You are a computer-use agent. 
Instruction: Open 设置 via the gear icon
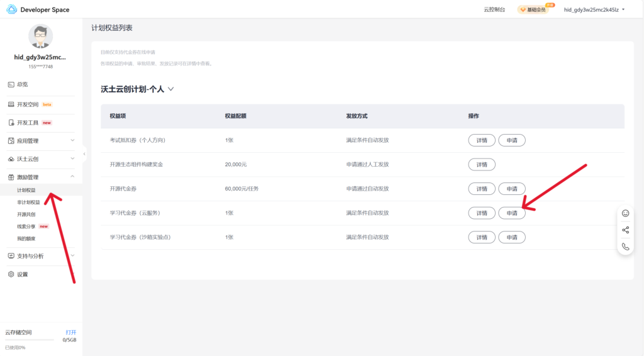point(11,274)
